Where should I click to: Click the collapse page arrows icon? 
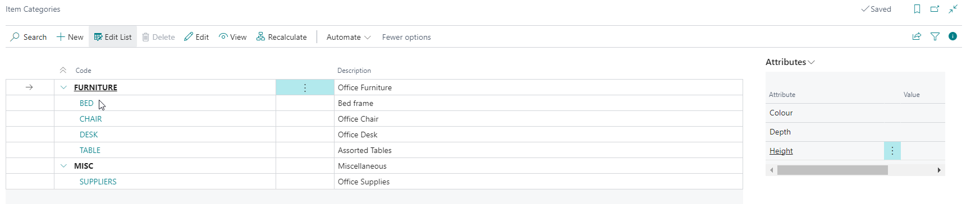pyautogui.click(x=953, y=9)
